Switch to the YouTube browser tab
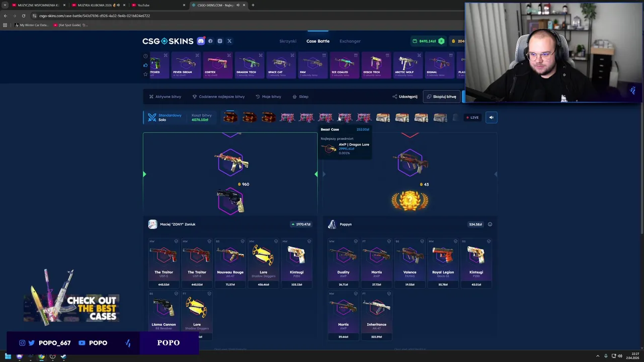Screen dimensions: 644x362 point(158,5)
